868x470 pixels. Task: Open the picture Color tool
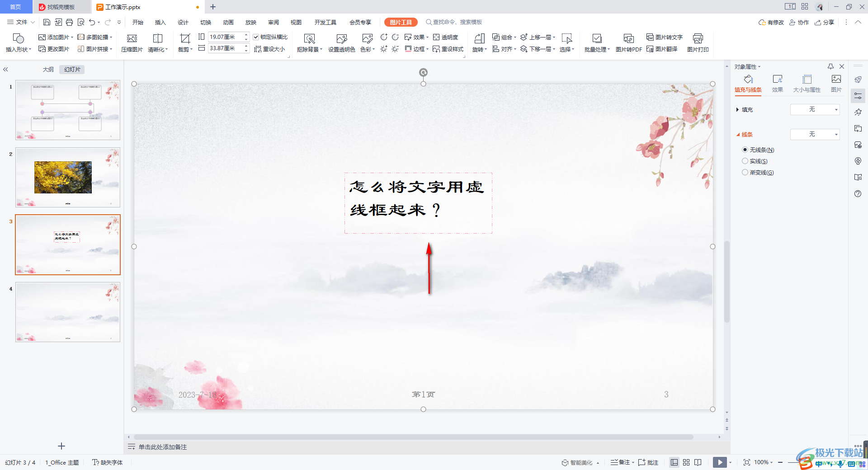pos(368,43)
